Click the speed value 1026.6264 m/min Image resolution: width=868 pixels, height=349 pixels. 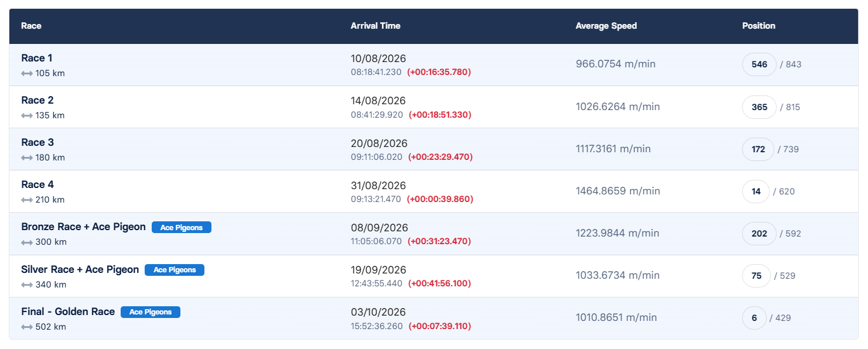(618, 107)
